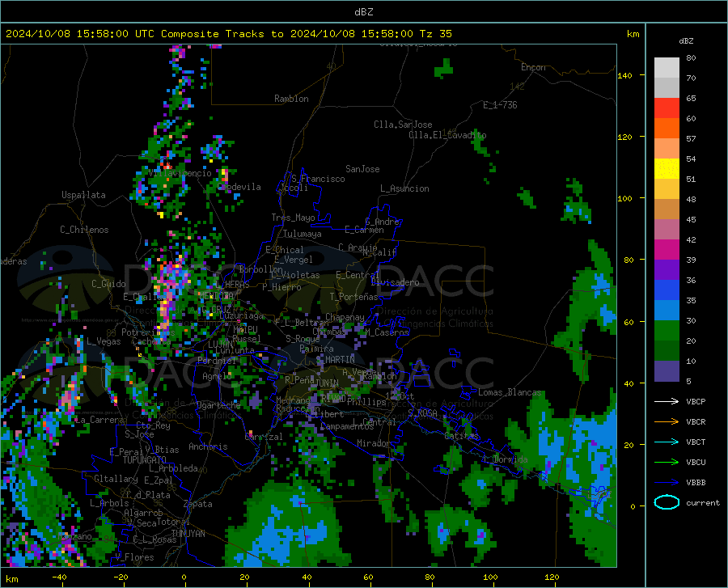Viewport: 728px width, 588px height.
Task: Click the green VBCU arrow legend icon
Action: click(x=667, y=463)
